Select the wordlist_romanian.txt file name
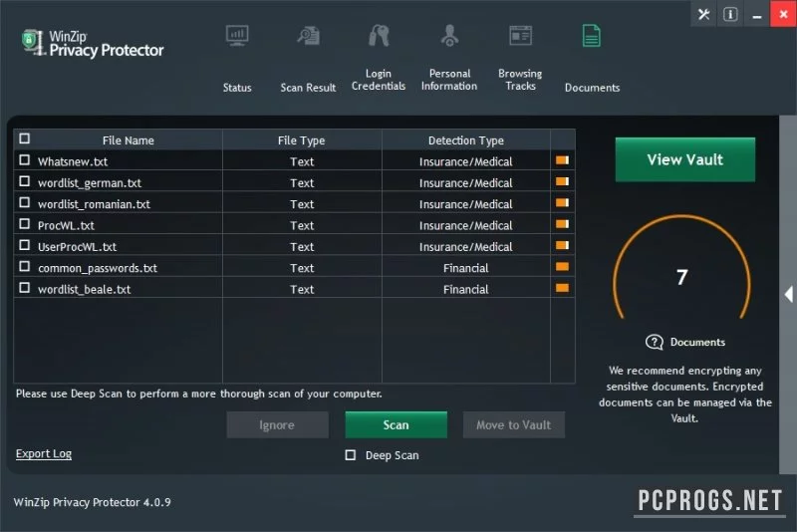The width and height of the screenshot is (797, 532). (94, 204)
